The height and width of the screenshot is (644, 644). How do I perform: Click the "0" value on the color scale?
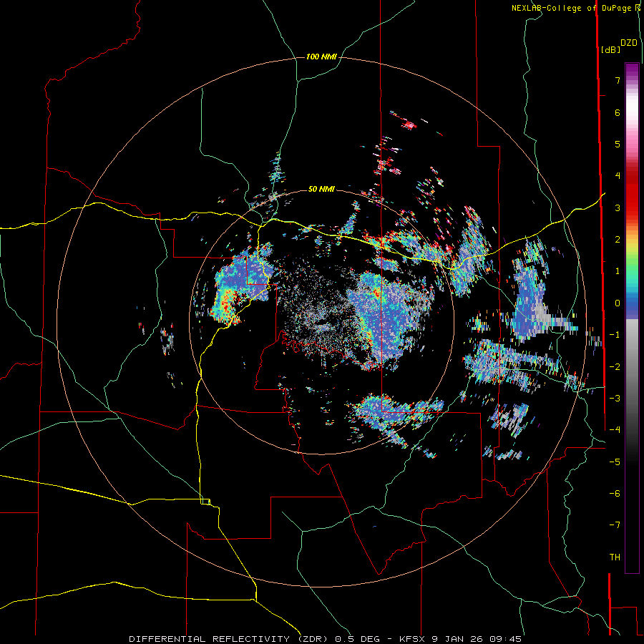618,303
